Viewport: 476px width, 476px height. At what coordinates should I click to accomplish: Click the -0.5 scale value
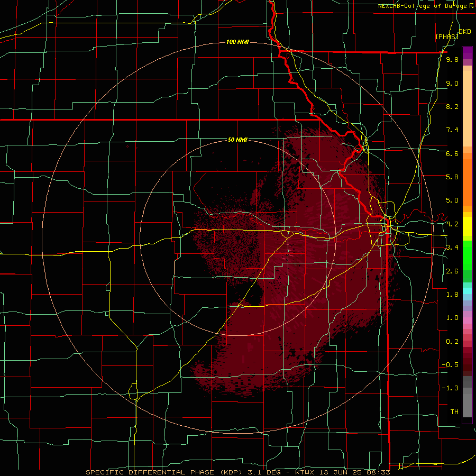(x=450, y=365)
